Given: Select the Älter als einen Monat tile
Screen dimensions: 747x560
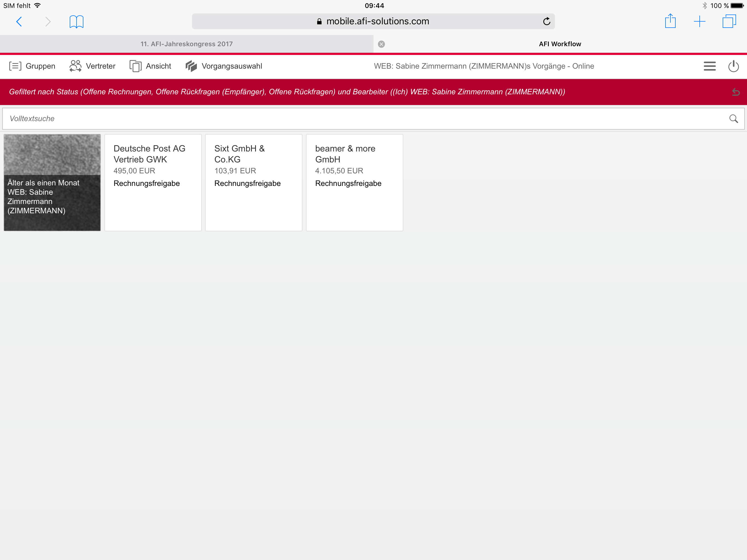Looking at the screenshot, I should (52, 182).
